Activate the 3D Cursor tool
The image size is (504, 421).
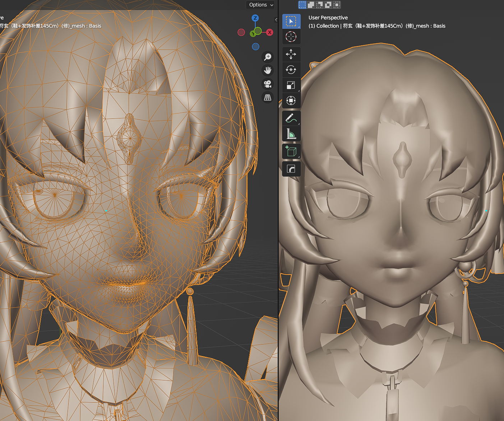[291, 37]
